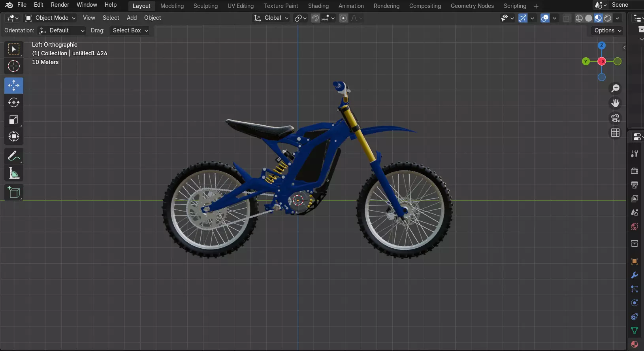Image resolution: width=644 pixels, height=351 pixels.
Task: Open the viewport View menu
Action: pos(89,18)
